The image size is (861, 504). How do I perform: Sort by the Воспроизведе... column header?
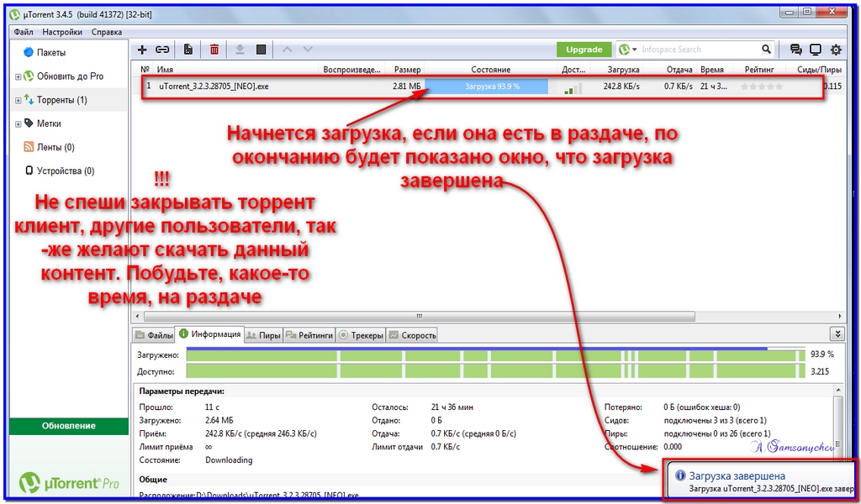[x=351, y=70]
